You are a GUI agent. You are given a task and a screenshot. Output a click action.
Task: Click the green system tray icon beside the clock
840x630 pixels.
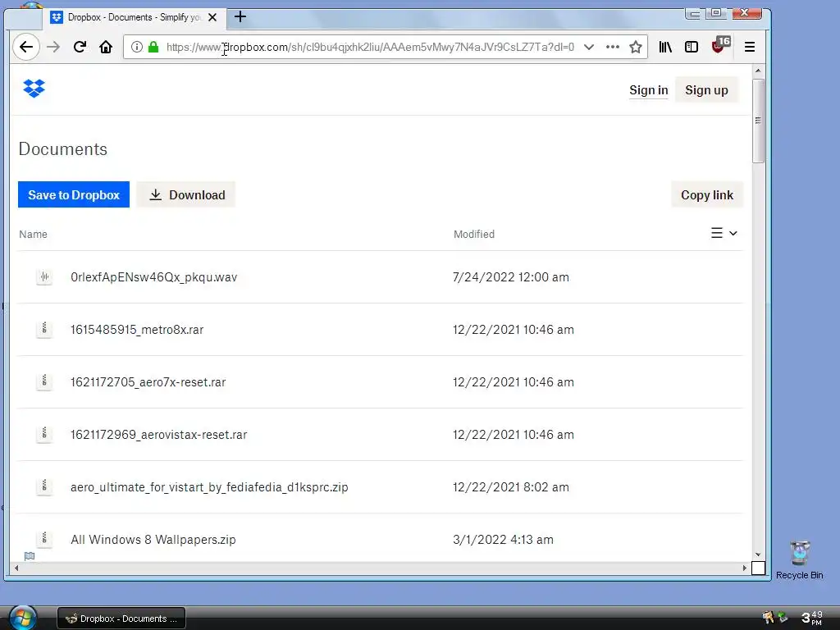[x=783, y=617]
